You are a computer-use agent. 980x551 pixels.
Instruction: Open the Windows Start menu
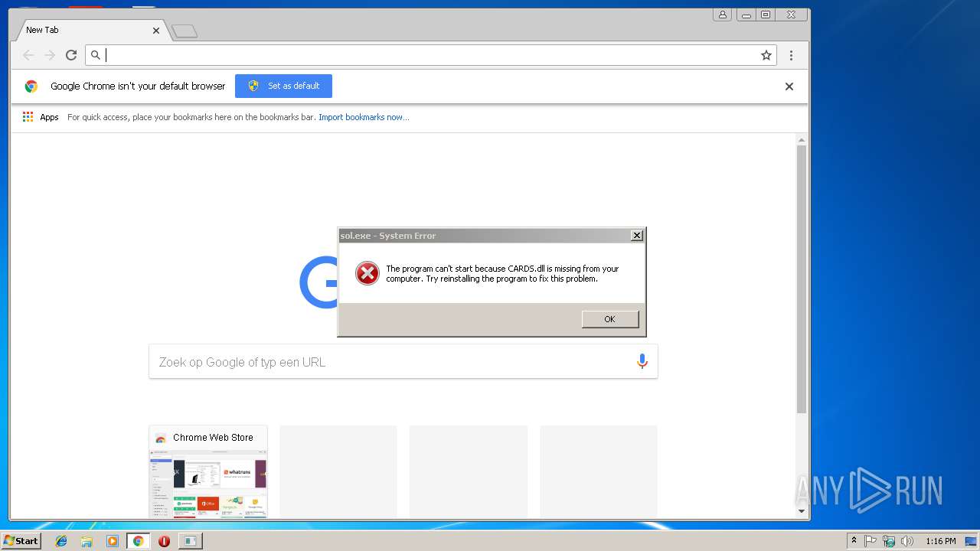coord(21,540)
